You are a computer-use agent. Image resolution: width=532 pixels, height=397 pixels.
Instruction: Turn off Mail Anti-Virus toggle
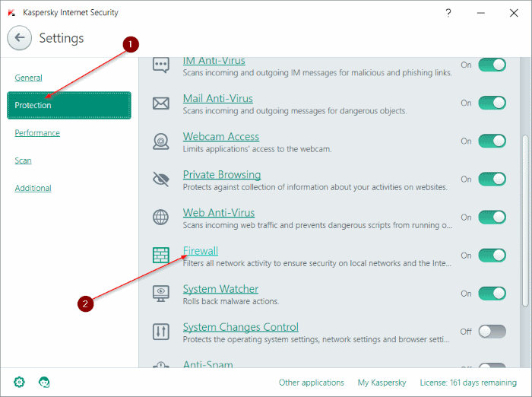pyautogui.click(x=492, y=103)
